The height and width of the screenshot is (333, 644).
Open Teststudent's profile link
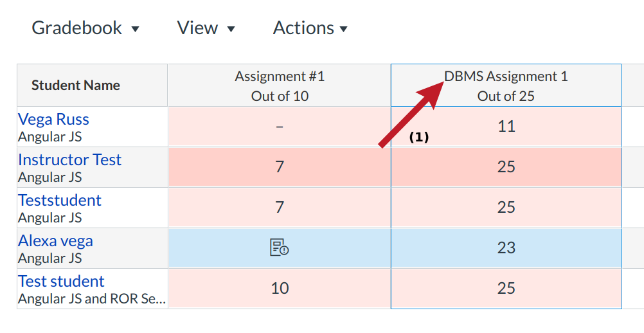click(60, 200)
